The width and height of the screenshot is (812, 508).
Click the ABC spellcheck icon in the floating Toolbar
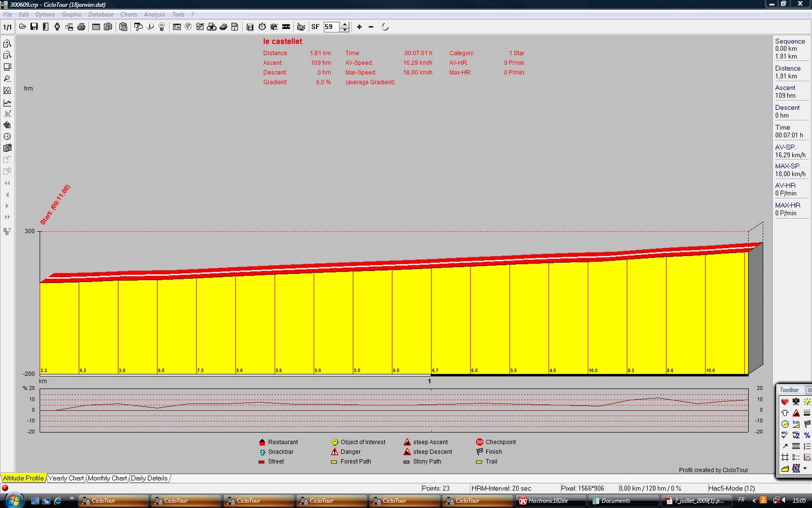point(785,435)
